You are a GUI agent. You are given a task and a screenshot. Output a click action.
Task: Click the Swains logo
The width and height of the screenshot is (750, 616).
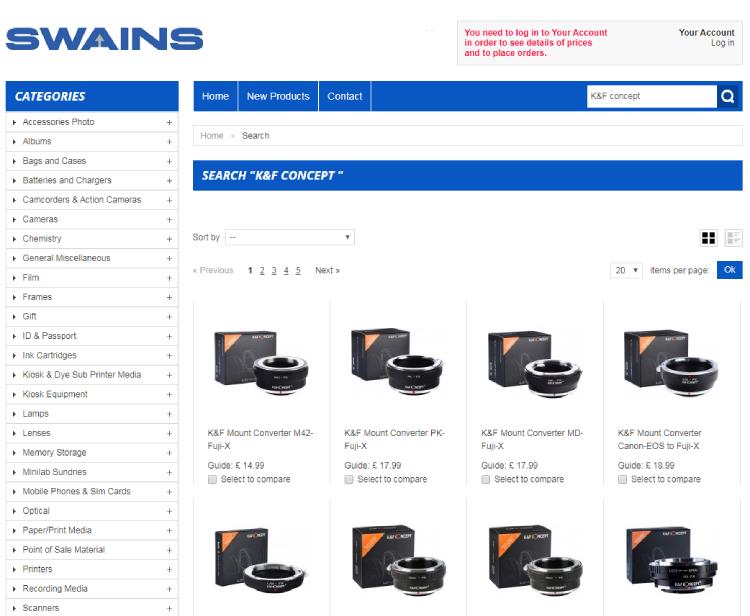104,39
